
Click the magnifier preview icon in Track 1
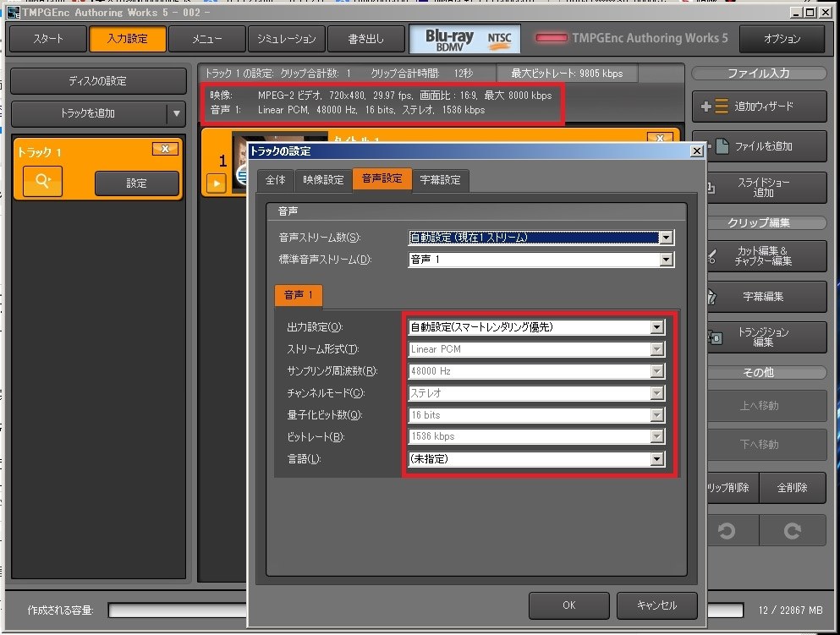tap(42, 181)
